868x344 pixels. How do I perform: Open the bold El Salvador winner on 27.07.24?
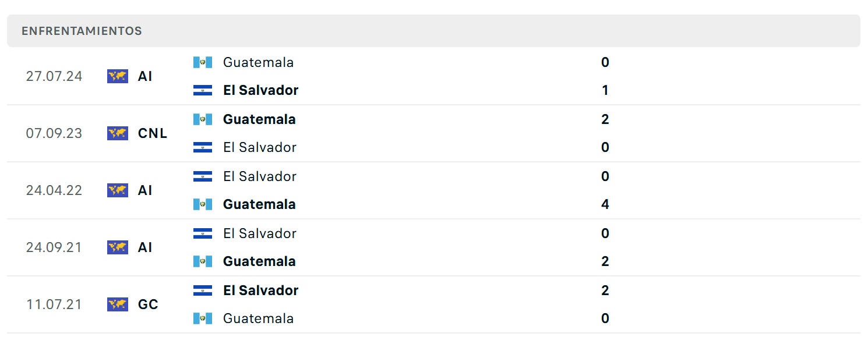(x=260, y=90)
